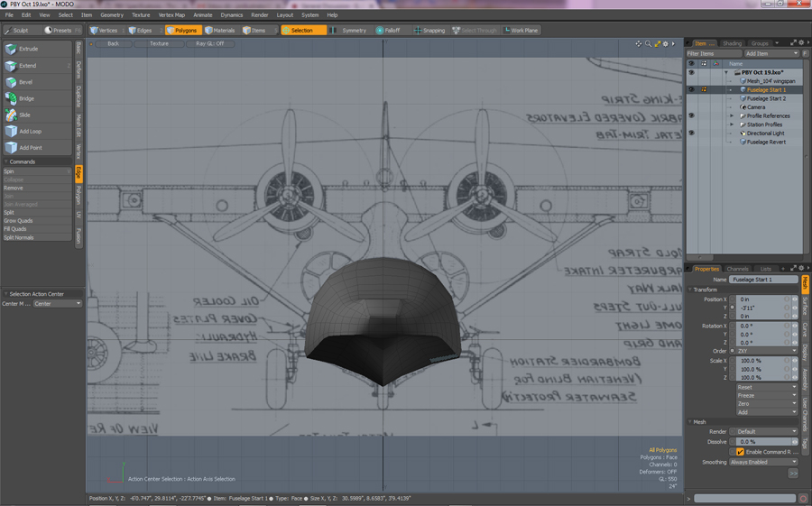812x506 pixels.
Task: Activate the Bevel tool
Action: 37,82
